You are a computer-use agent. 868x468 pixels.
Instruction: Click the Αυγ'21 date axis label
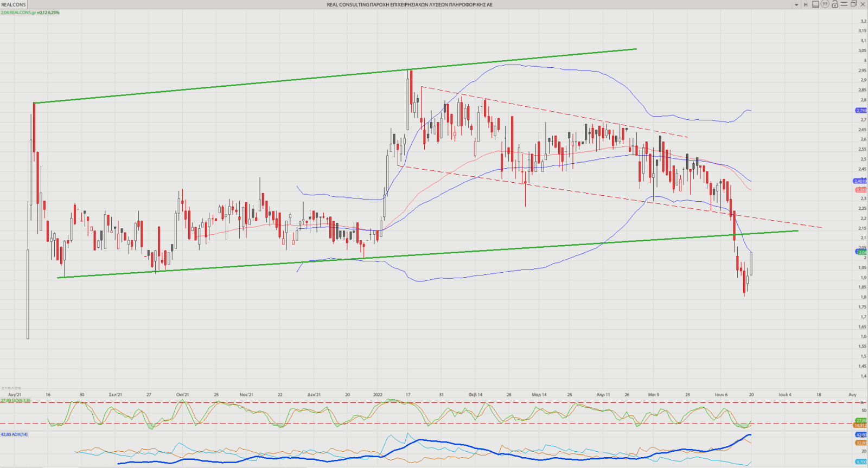click(x=15, y=395)
